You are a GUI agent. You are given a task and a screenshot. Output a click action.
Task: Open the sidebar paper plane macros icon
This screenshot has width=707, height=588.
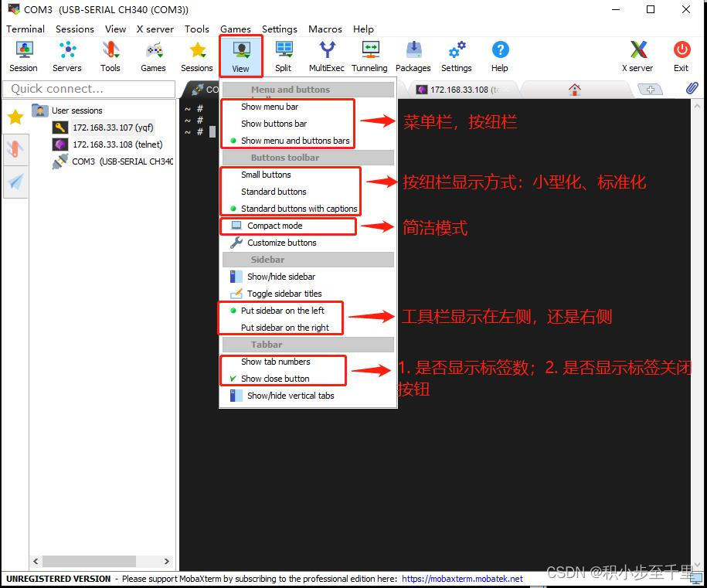click(x=15, y=182)
